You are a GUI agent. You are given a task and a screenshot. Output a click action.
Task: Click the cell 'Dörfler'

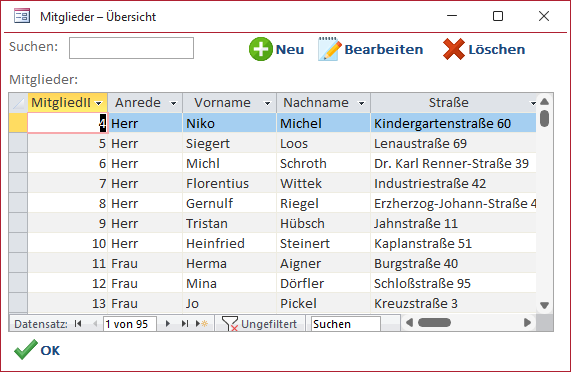323,284
